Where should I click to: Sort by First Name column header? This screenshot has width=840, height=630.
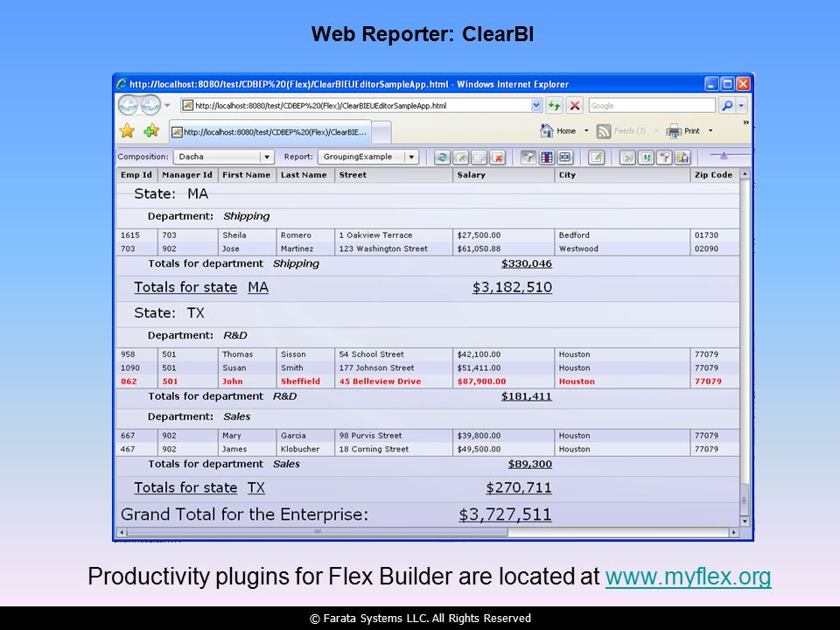pyautogui.click(x=247, y=175)
